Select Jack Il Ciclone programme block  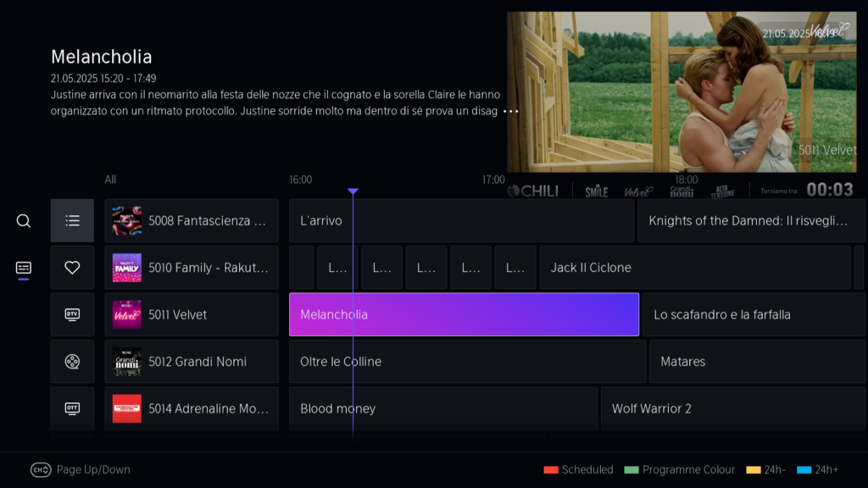pyautogui.click(x=694, y=268)
